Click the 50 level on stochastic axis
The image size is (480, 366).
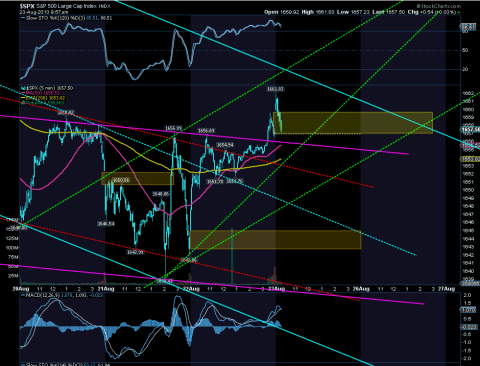[x=465, y=50]
